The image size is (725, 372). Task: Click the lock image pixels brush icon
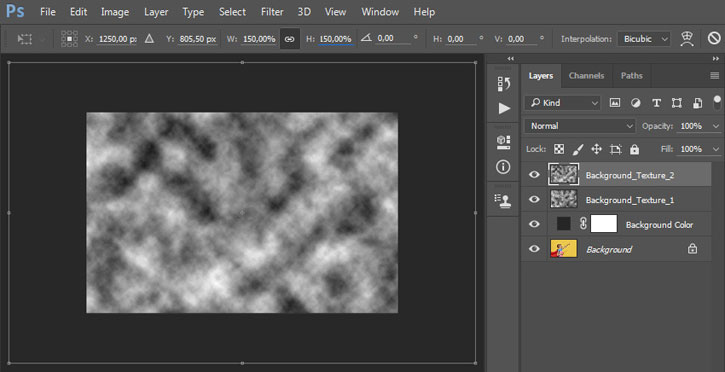(578, 149)
